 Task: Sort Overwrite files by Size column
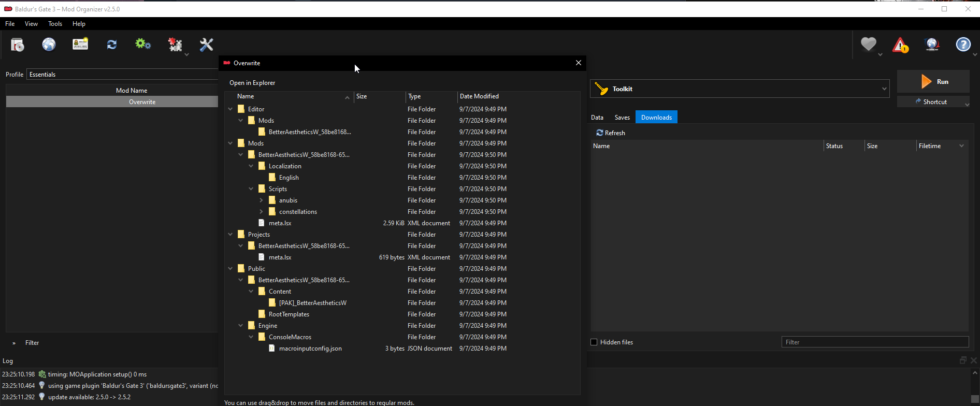[x=380, y=96]
